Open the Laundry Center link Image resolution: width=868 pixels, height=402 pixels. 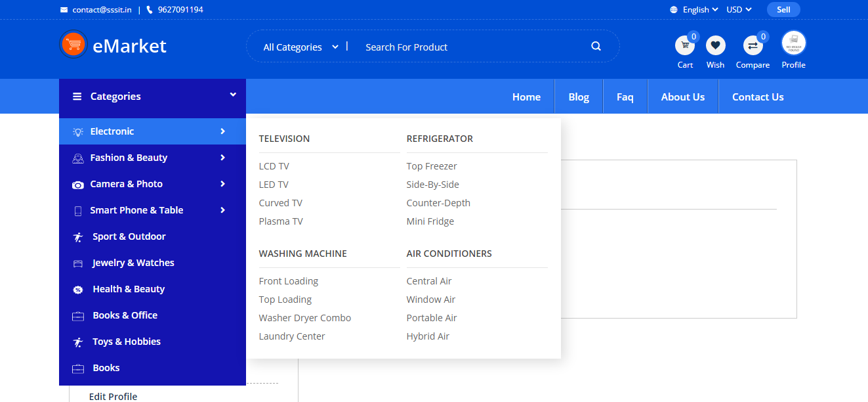point(292,336)
